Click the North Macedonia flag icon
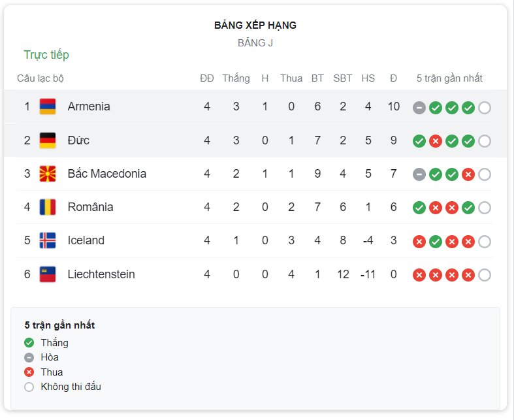Image resolution: width=514 pixels, height=420 pixels. click(x=48, y=174)
